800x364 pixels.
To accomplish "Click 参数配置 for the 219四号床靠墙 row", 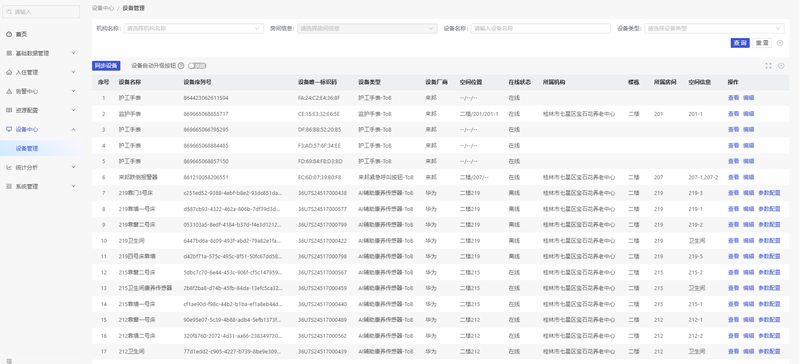I will pyautogui.click(x=769, y=256).
